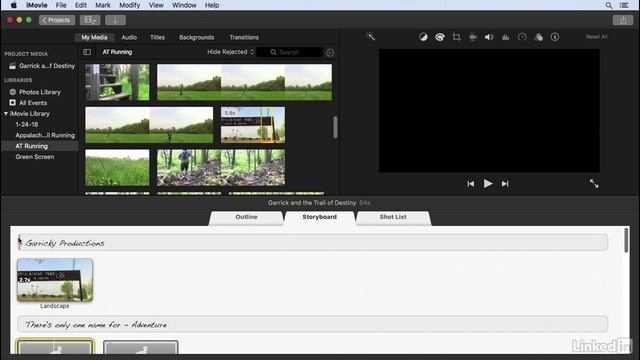The height and width of the screenshot is (360, 640).
Task: Open the Mark menu
Action: (102, 5)
